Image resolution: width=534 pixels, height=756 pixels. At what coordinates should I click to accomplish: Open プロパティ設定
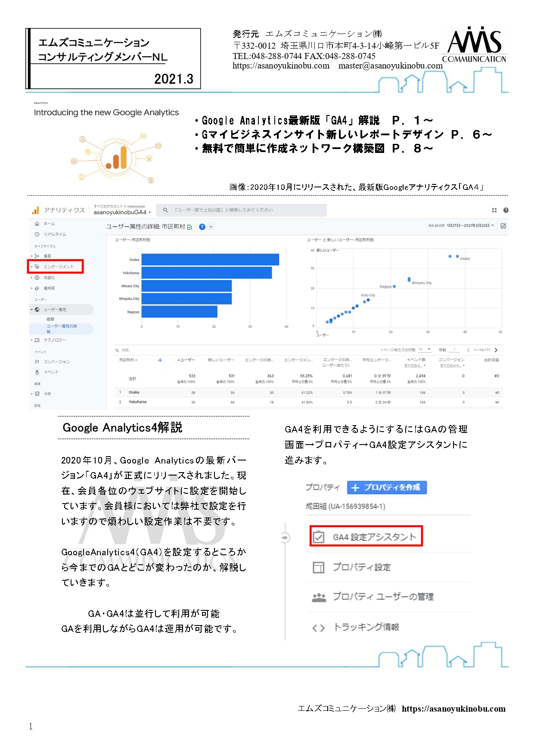tap(362, 567)
